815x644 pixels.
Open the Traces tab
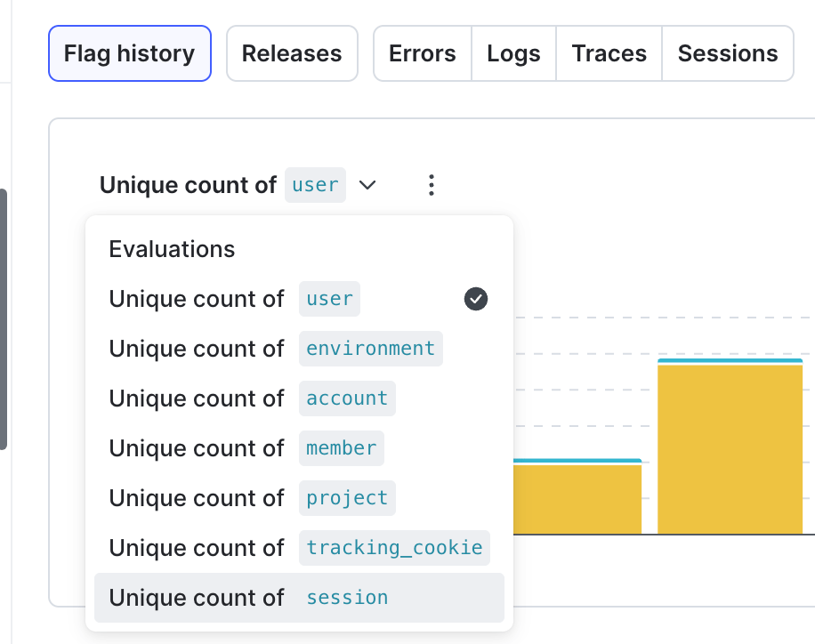(609, 53)
